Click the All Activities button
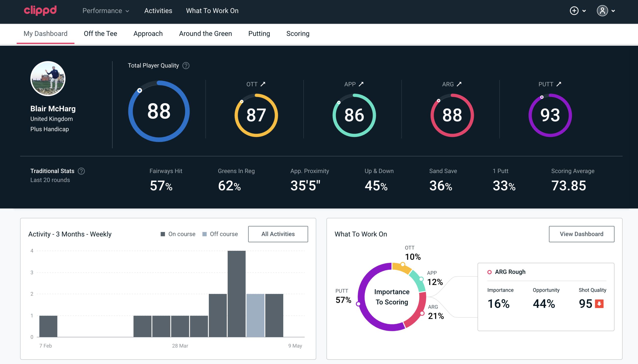 (278, 234)
